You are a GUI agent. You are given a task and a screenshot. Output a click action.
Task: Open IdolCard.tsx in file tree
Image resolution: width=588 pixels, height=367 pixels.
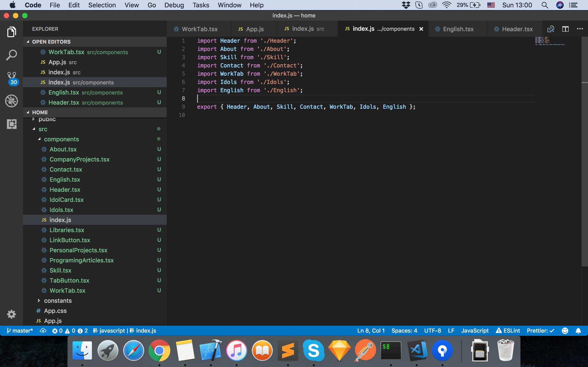66,200
